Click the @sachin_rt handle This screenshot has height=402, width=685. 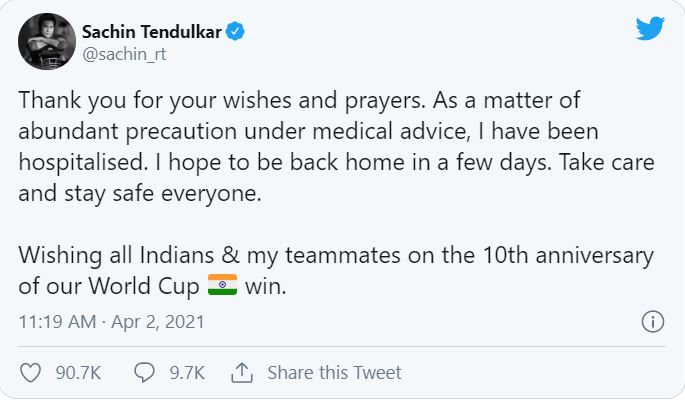(x=125, y=54)
